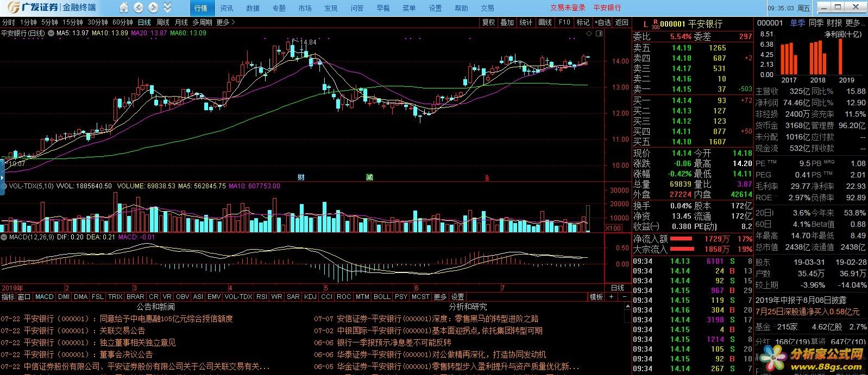Open the VOL-TDX indicator settings dropdown

(x=4, y=186)
